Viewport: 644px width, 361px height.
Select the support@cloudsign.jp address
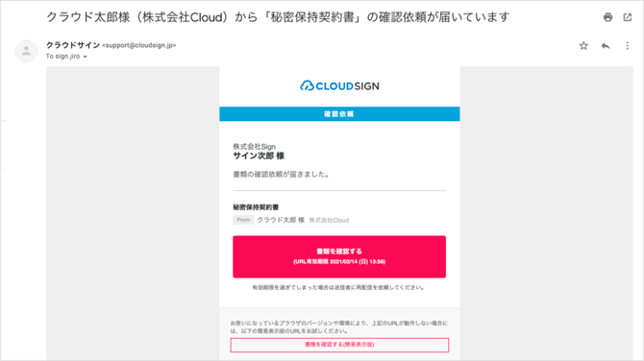click(138, 45)
